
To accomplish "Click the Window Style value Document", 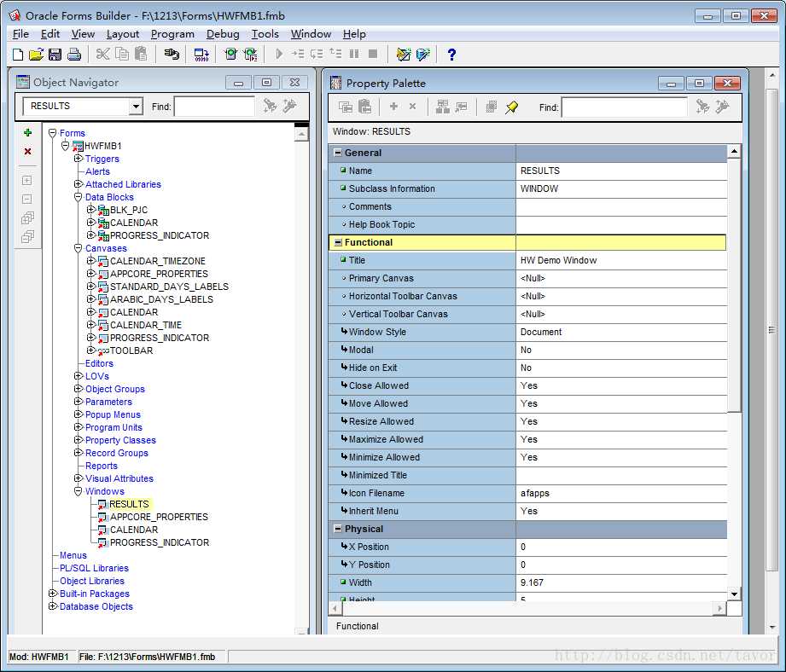I will 541,332.
